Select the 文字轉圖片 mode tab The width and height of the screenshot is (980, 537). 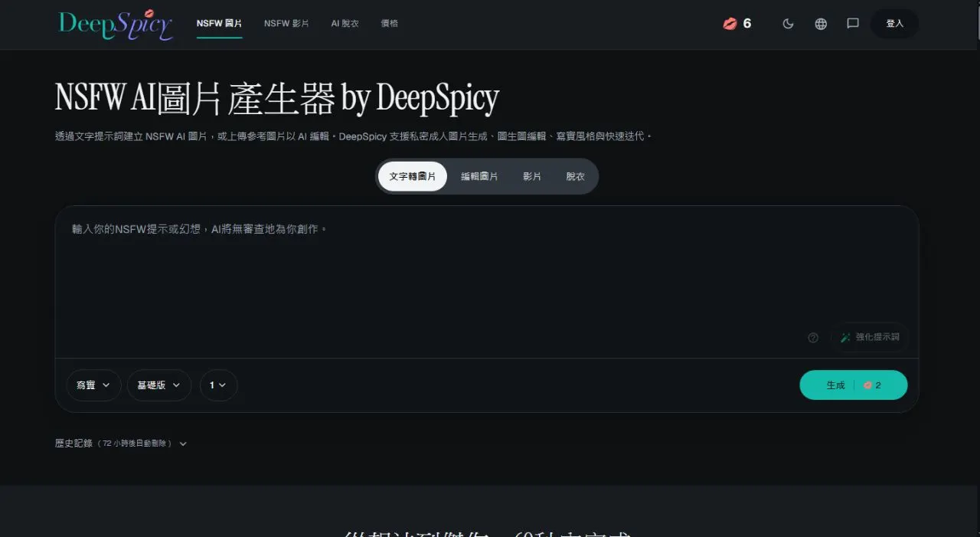413,176
